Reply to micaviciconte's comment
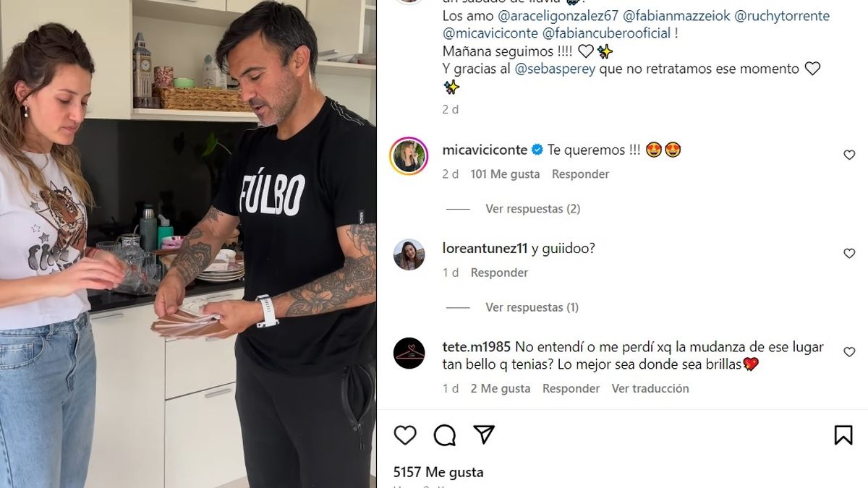 pos(580,174)
